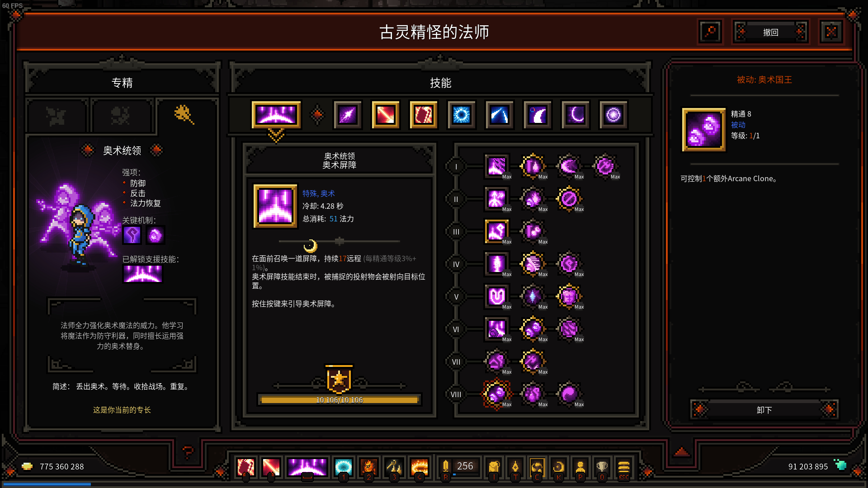This screenshot has height=488, width=868.
Task: Select the blue frost ring skill icon
Action: point(461,115)
